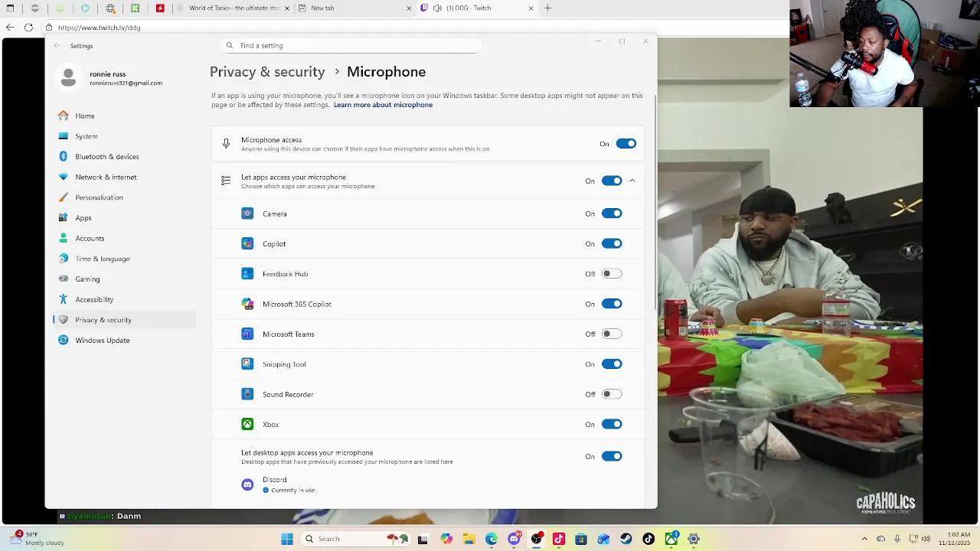
Task: Click the Discord app icon in list
Action: coord(247,484)
